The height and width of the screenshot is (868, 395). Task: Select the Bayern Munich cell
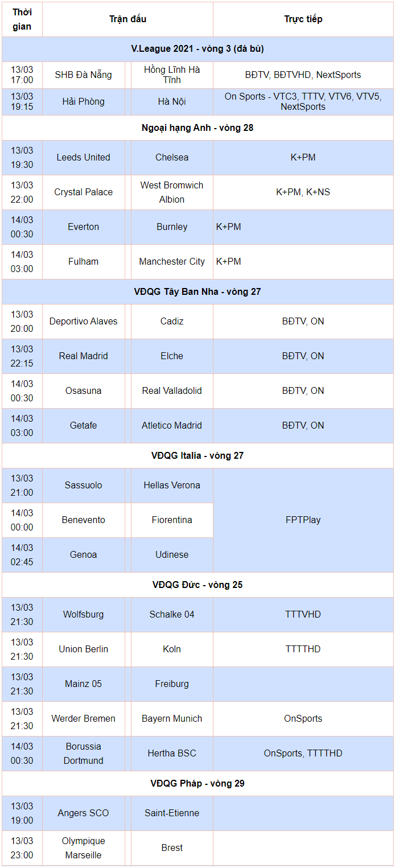click(172, 719)
